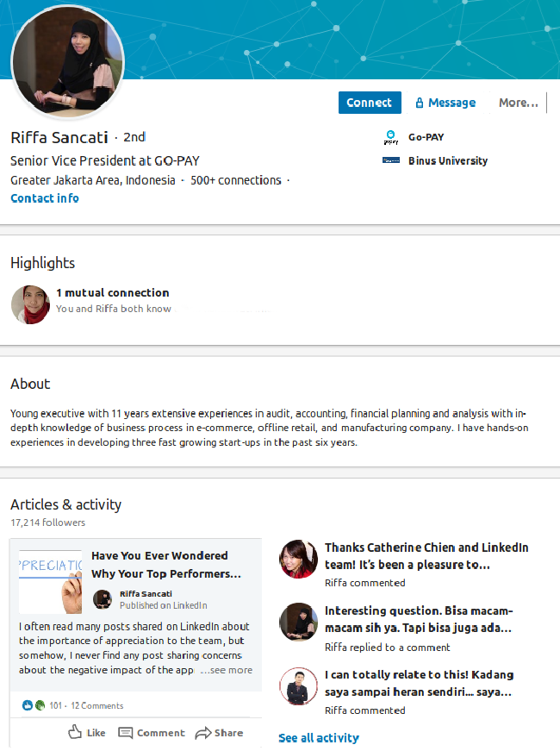Click the mutual connection's avatar in Highlights

29,304
